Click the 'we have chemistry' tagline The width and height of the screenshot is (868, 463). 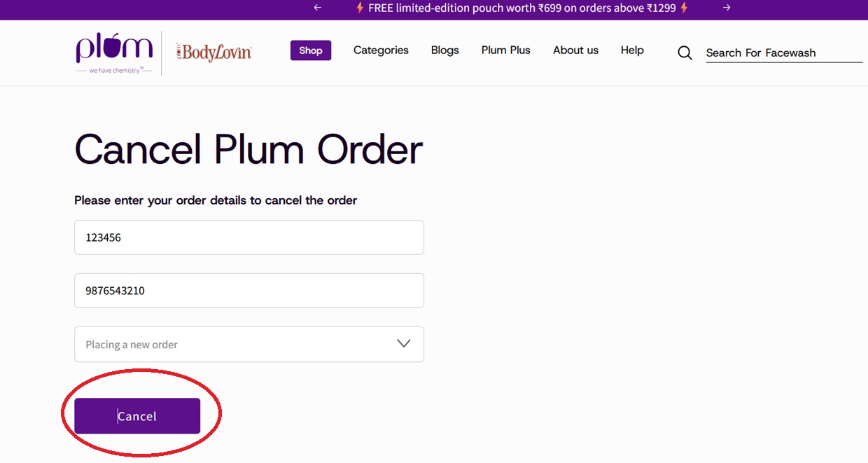tap(115, 70)
